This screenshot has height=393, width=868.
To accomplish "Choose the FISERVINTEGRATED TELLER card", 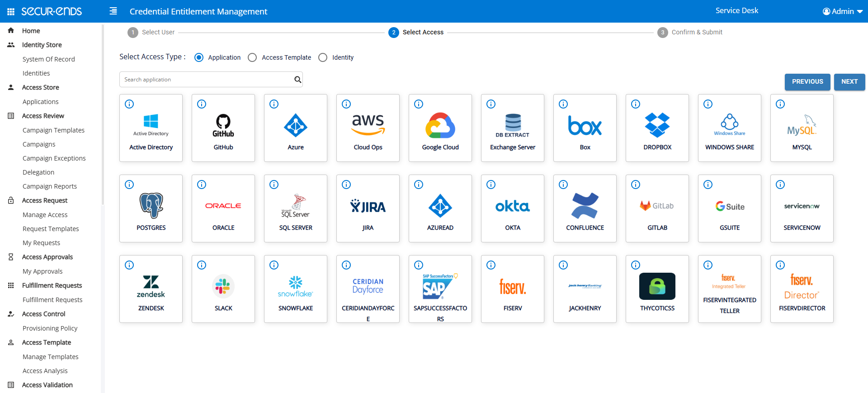I will 730,289.
